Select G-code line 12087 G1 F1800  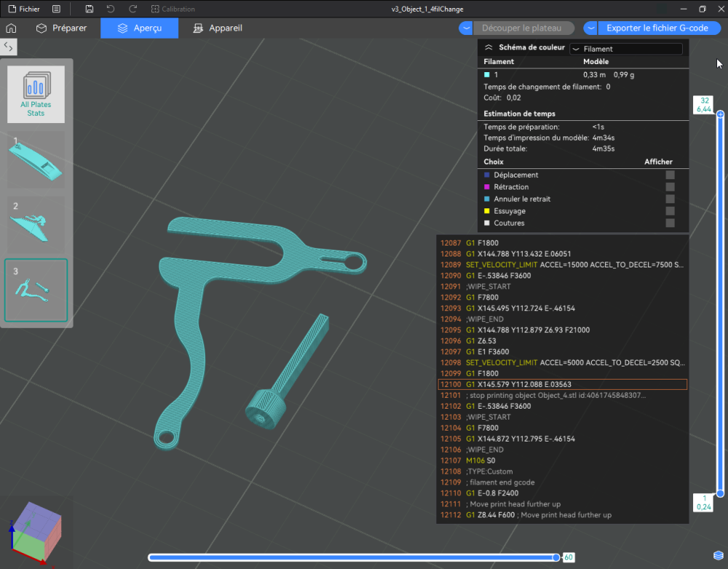click(x=562, y=243)
